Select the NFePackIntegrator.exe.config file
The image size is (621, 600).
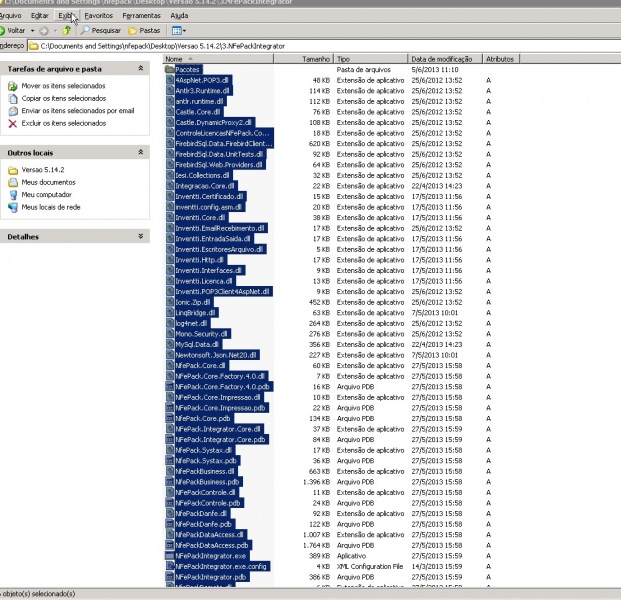coord(219,566)
